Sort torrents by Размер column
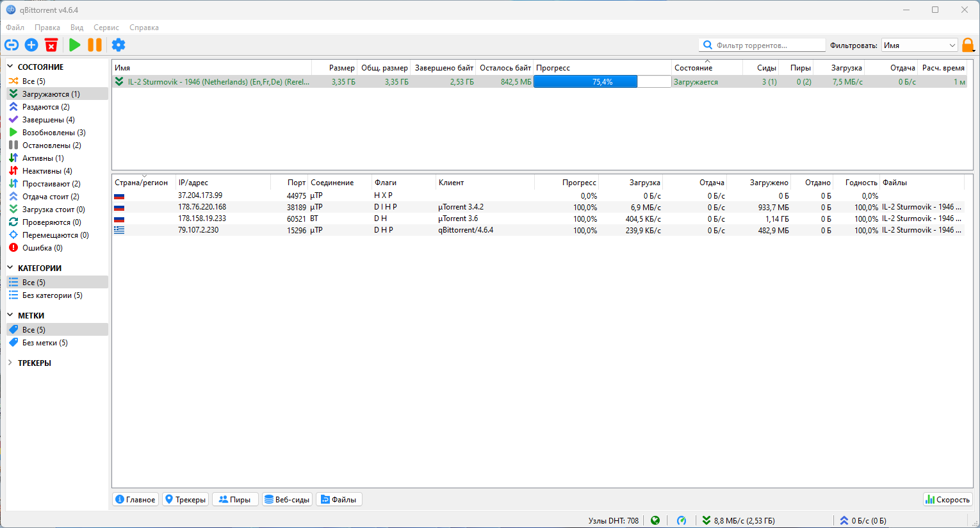 (334, 67)
